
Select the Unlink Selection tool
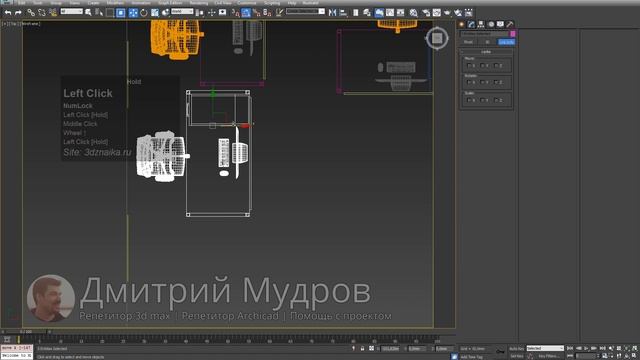42,13
